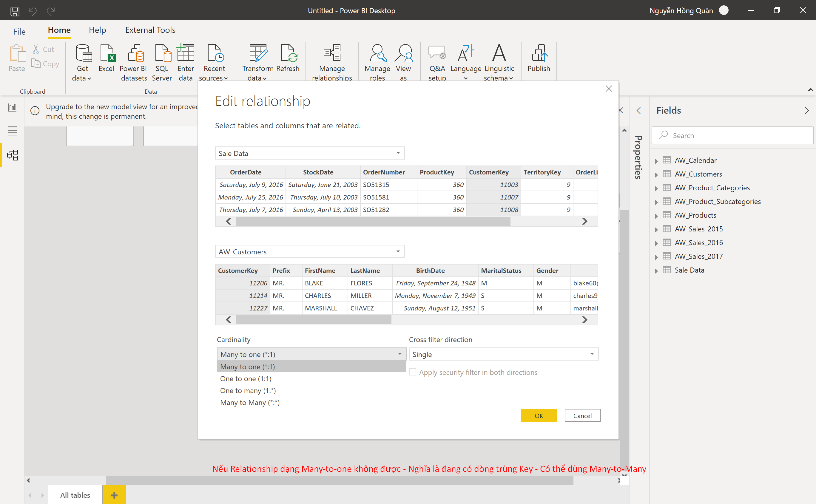Open Linguistic schema menu
Image resolution: width=816 pixels, height=504 pixels.
[x=499, y=63]
